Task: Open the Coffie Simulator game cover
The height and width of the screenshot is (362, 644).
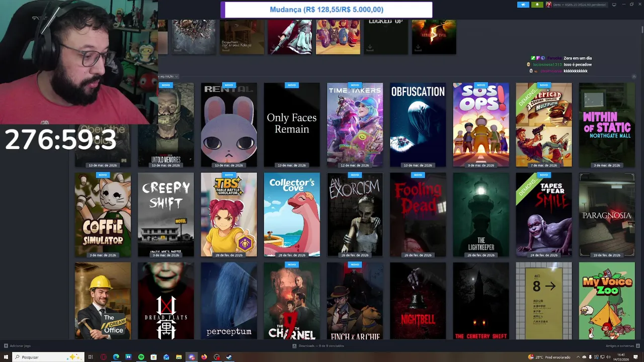Action: pos(103,215)
